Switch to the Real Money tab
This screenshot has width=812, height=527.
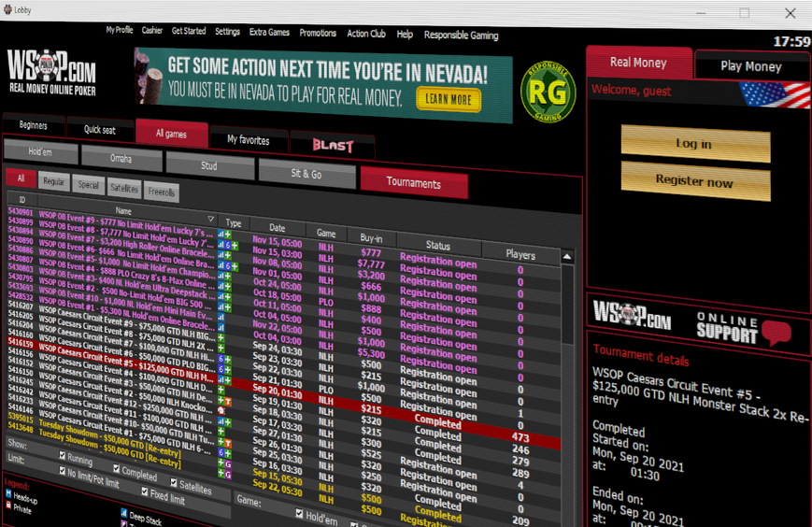(x=638, y=63)
